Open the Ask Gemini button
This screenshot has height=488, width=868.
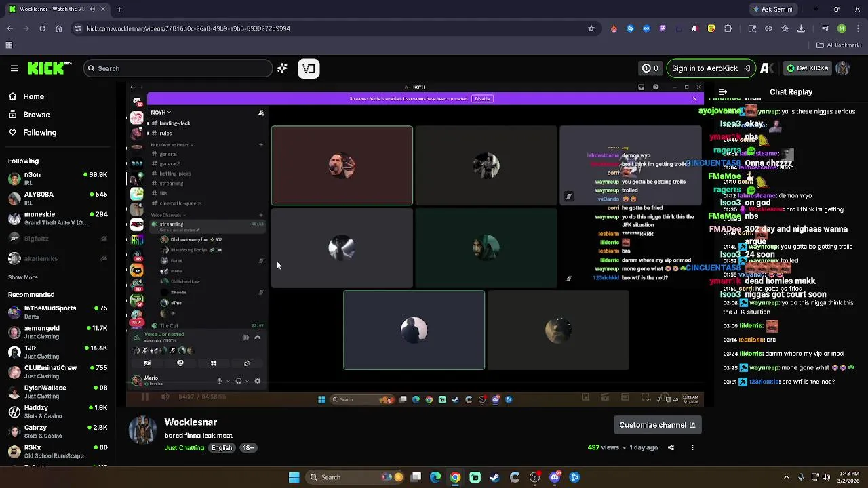point(772,9)
